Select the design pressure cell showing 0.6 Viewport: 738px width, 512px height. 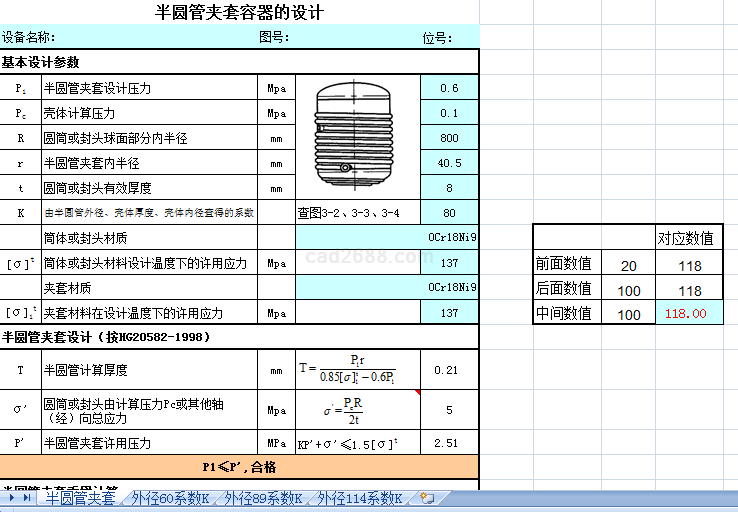450,88
